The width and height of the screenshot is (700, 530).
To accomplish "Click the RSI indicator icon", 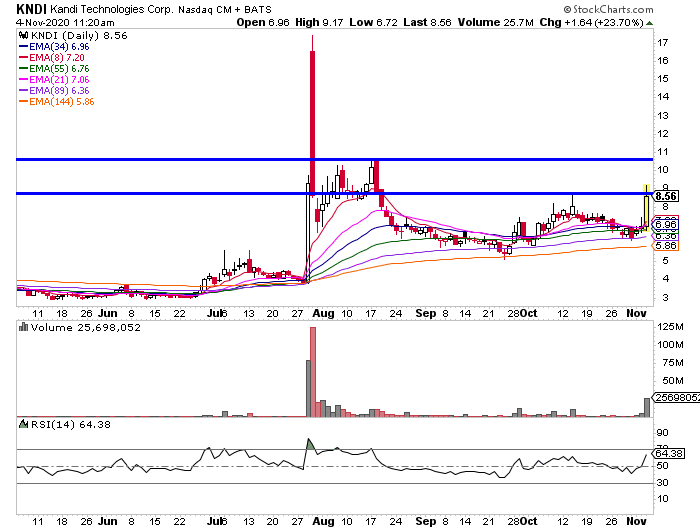I will [24, 424].
